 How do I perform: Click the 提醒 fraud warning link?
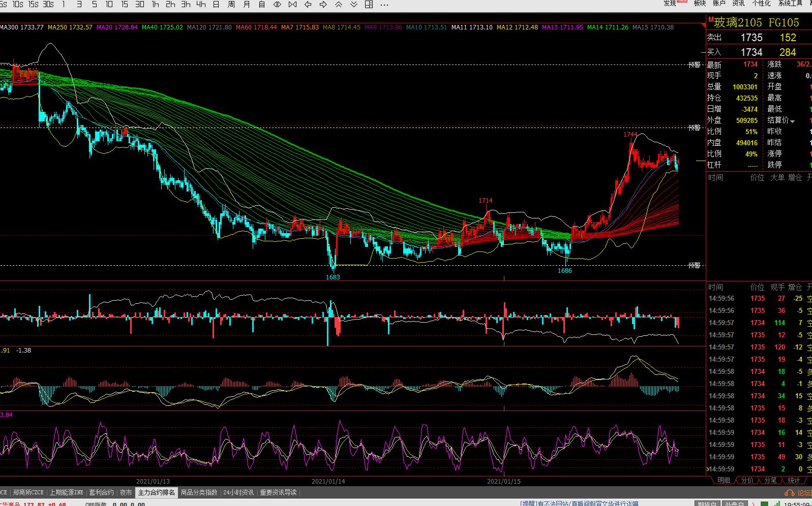coord(579,503)
